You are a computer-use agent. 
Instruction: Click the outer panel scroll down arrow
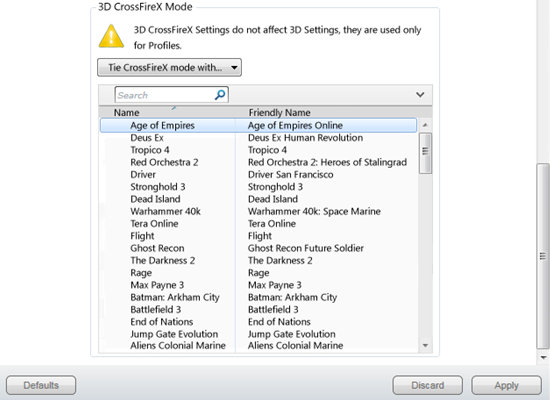point(543,358)
